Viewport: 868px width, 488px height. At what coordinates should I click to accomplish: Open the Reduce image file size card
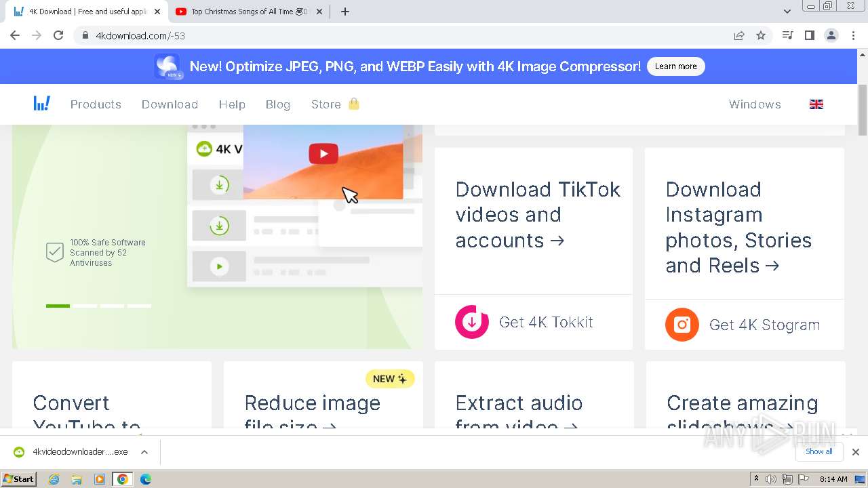323,394
